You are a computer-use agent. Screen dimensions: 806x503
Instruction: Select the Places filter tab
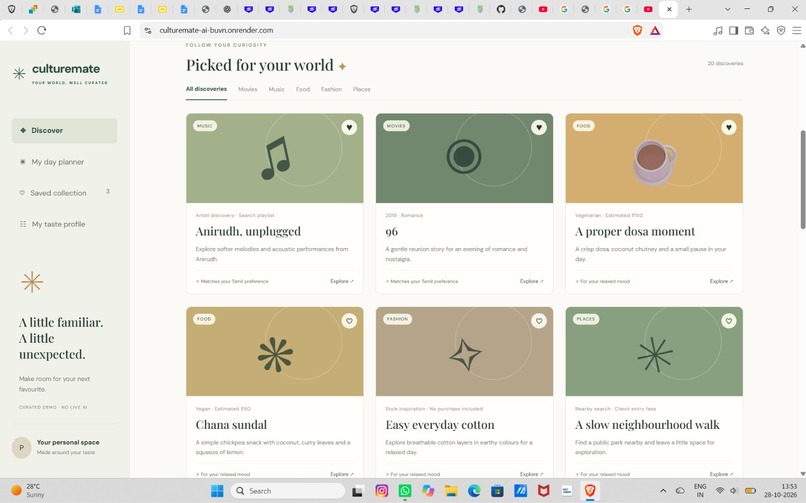click(x=361, y=89)
